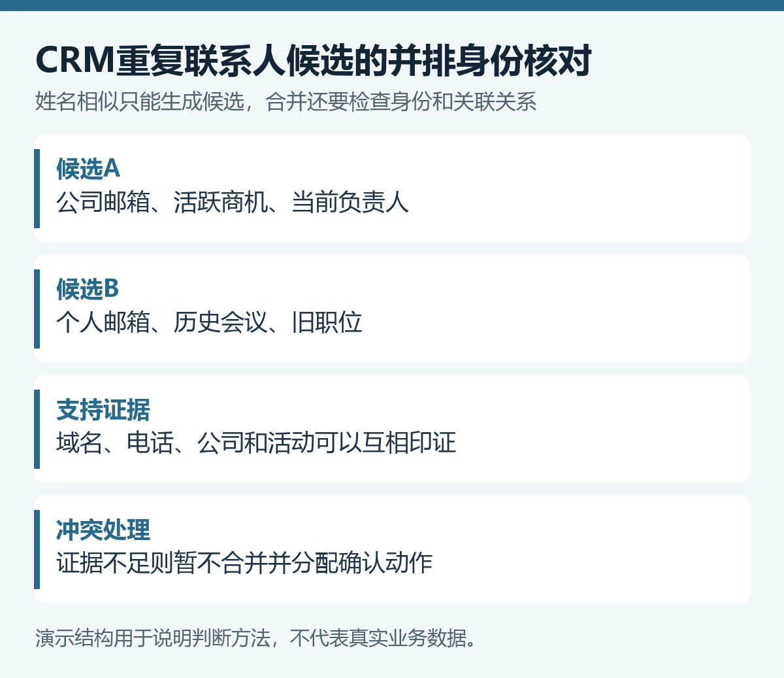The width and height of the screenshot is (784, 678).
Task: Select the 冲突处理 heading
Action: [x=103, y=530]
